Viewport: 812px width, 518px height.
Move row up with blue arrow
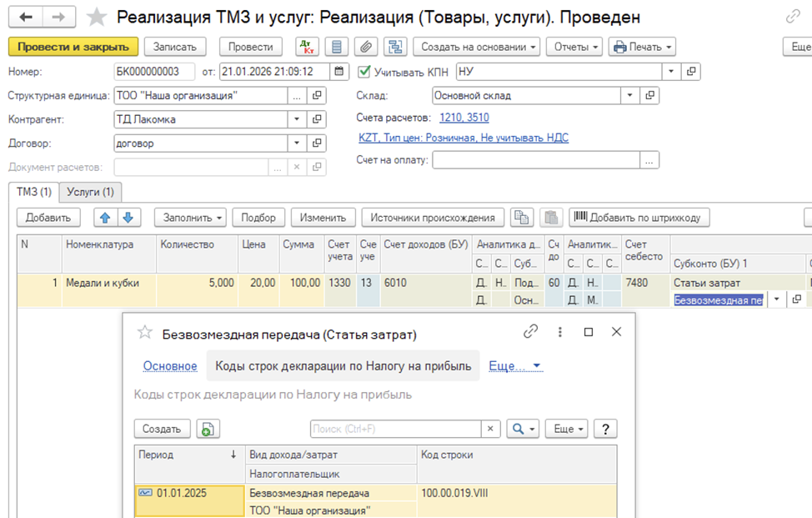(x=105, y=218)
